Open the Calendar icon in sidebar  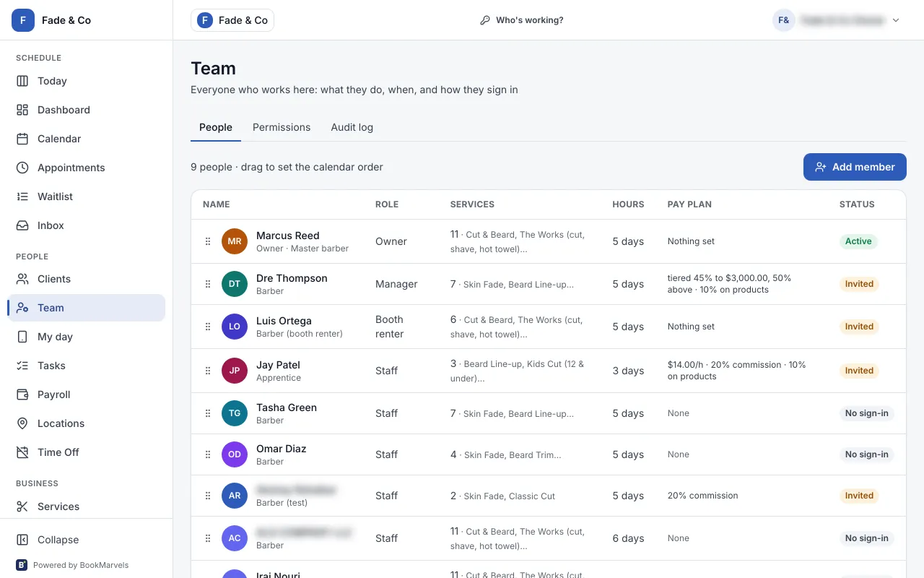22,139
